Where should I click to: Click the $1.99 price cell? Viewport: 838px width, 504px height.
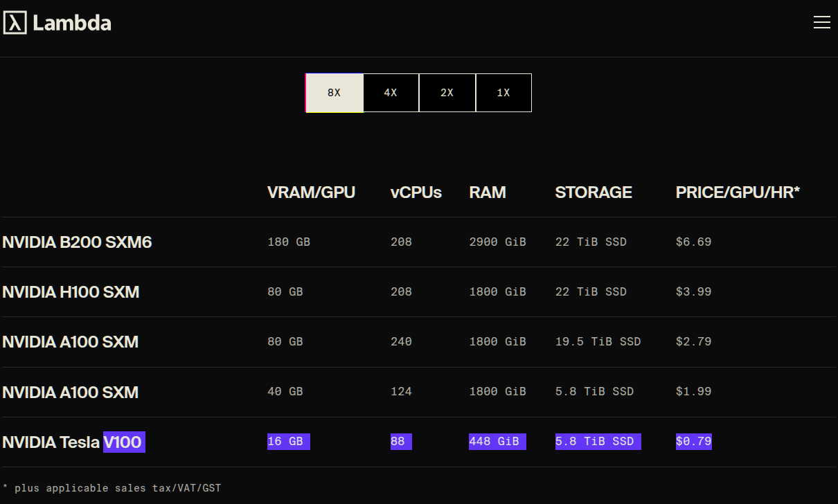pos(693,391)
